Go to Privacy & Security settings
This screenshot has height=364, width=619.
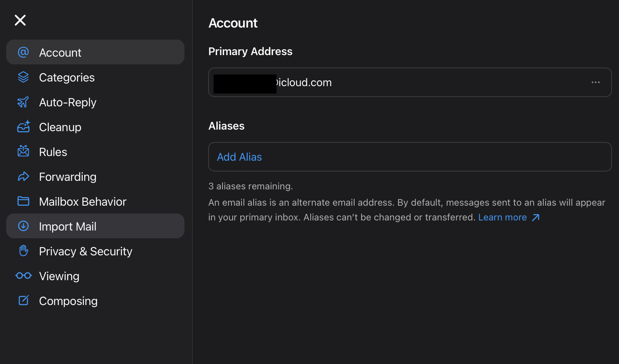85,251
